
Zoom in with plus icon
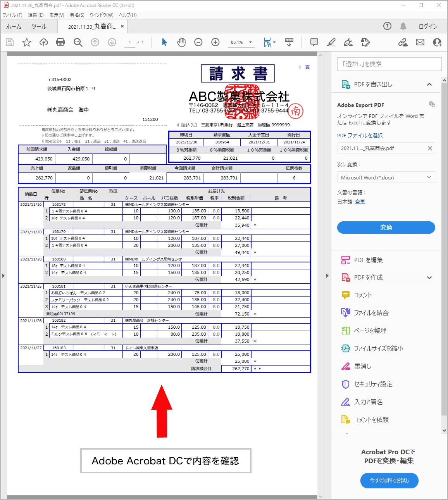click(215, 42)
